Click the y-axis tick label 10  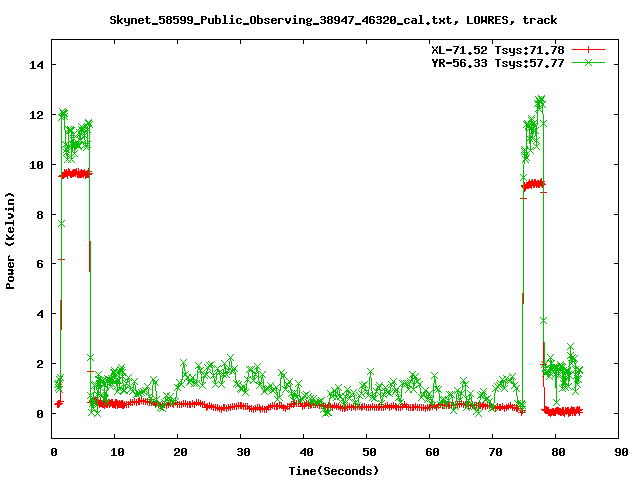[37, 165]
